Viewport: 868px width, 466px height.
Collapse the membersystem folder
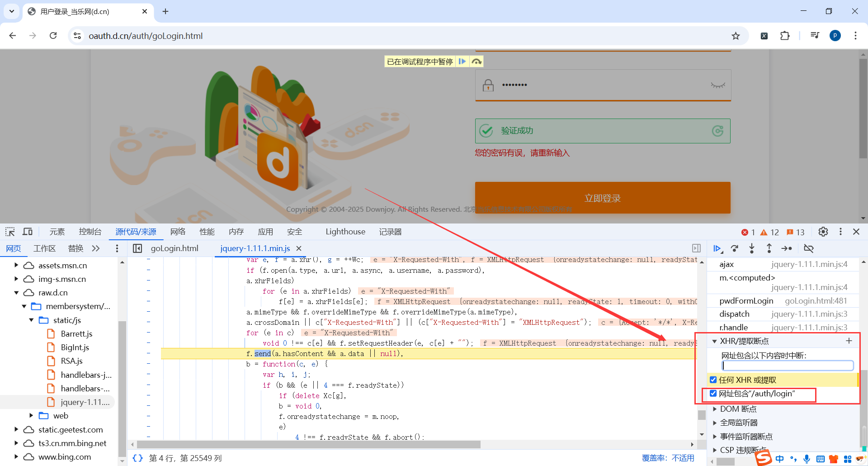coord(24,306)
